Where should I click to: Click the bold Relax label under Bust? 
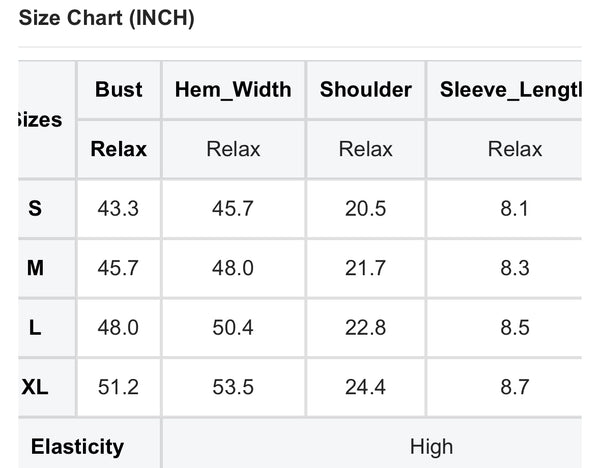[x=118, y=150]
